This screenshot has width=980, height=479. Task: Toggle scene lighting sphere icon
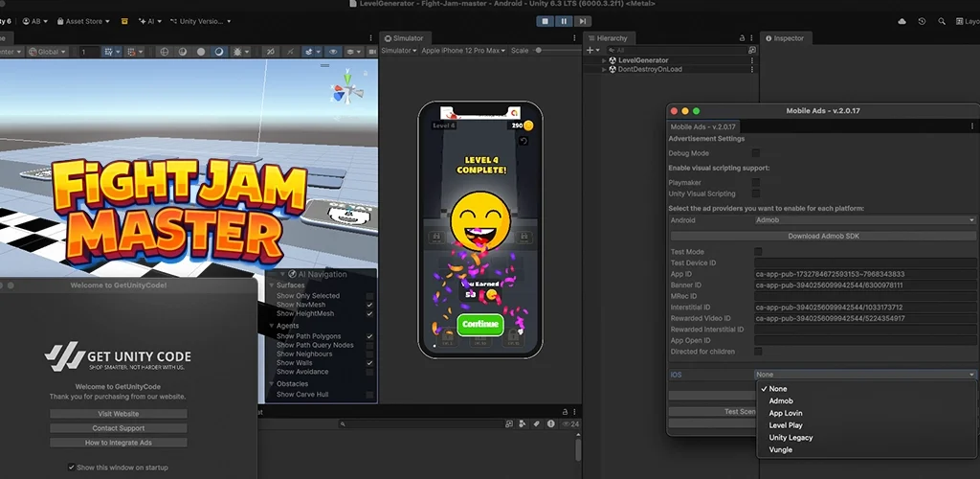(219, 52)
